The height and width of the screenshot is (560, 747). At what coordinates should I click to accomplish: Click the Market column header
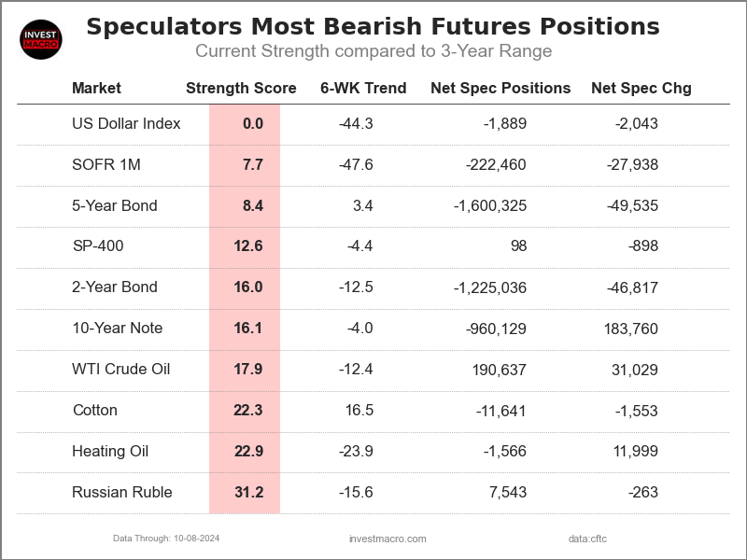96,89
